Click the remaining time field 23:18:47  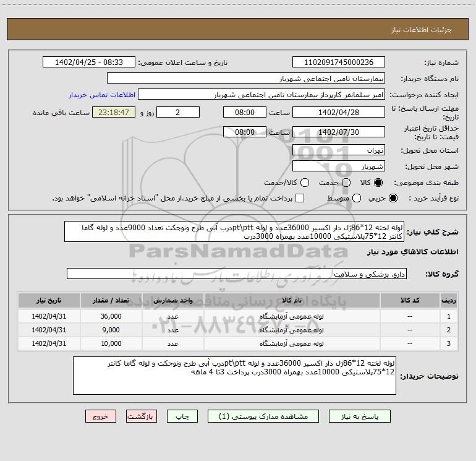(114, 112)
